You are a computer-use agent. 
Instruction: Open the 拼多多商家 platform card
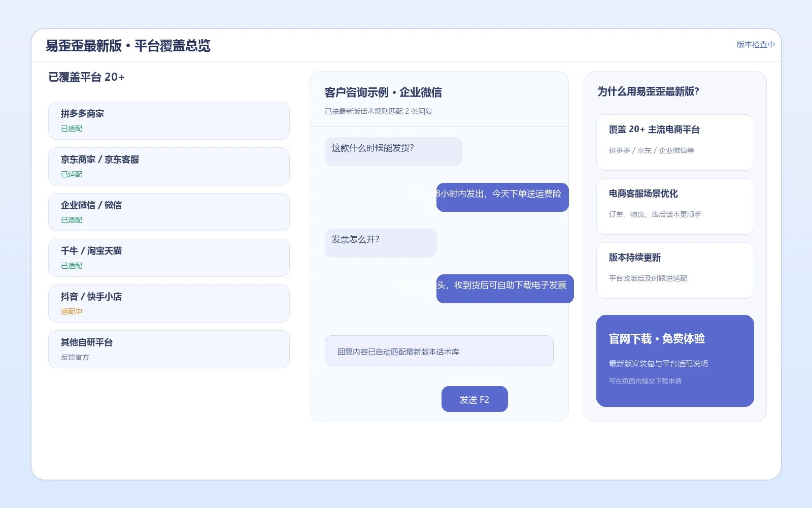click(169, 120)
